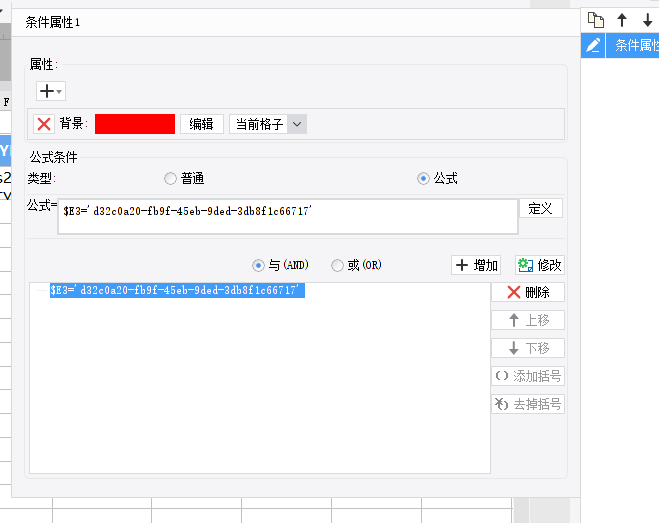Image resolution: width=659 pixels, height=523 pixels.
Task: Choose the 或 (OR) radio option
Action: (x=337, y=266)
